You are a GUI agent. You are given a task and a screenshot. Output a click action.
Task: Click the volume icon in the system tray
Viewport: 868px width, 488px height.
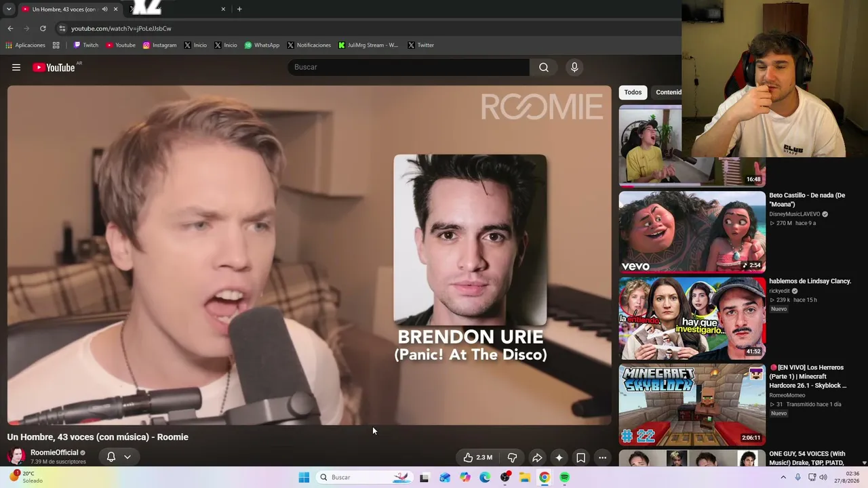(x=823, y=477)
